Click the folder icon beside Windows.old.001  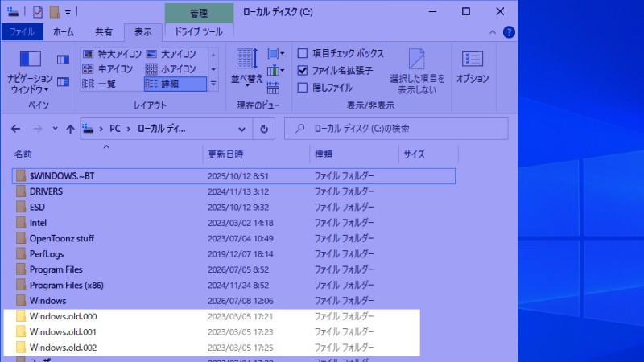coord(21,331)
